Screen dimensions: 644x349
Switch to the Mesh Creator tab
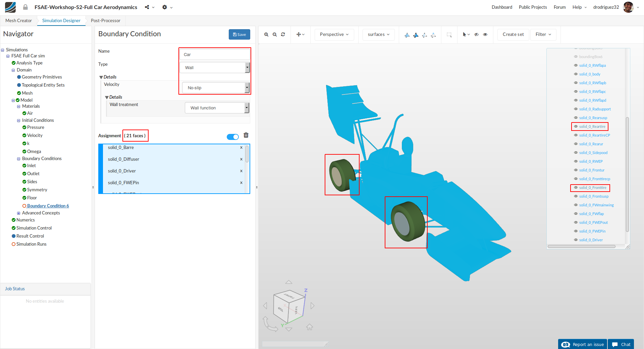[x=18, y=20]
